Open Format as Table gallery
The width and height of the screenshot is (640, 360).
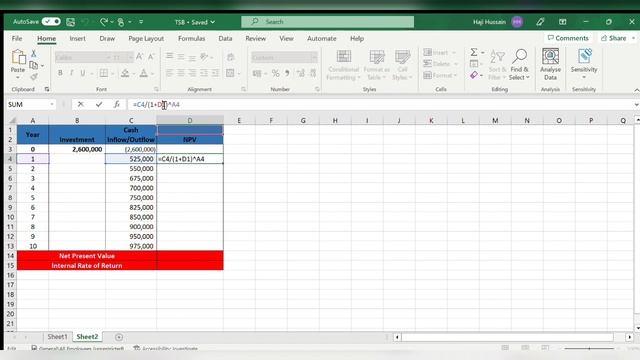click(x=376, y=65)
